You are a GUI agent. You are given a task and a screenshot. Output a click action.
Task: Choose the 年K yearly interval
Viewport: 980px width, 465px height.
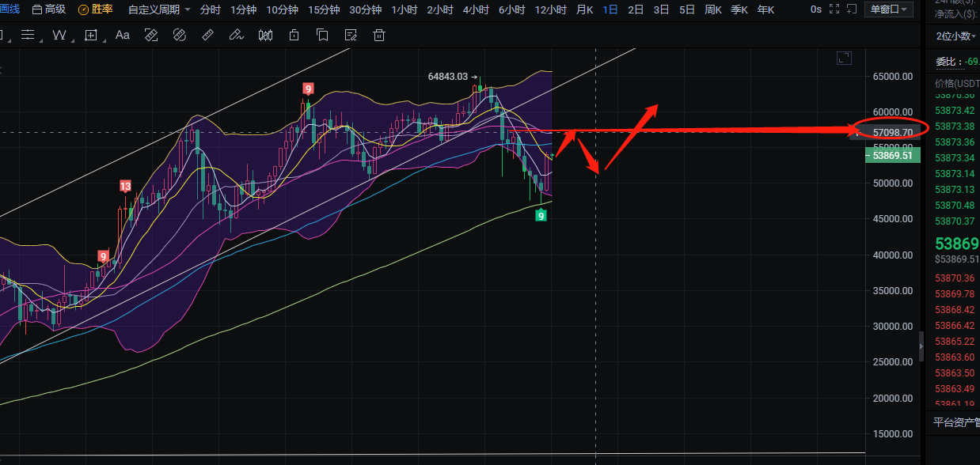tap(765, 9)
